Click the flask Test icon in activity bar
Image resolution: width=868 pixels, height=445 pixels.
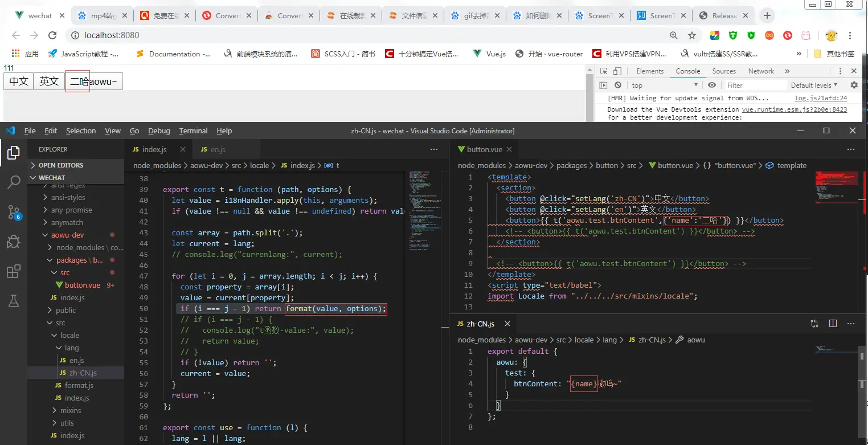14,301
